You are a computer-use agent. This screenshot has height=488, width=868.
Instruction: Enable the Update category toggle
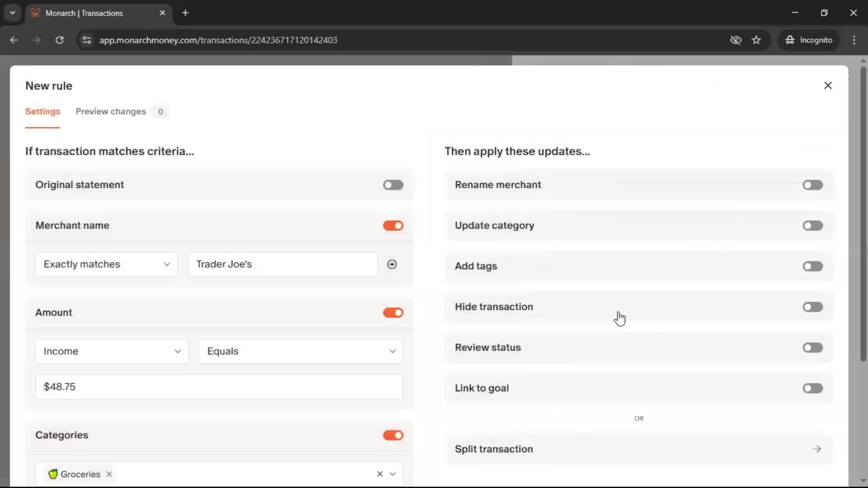[x=812, y=225]
